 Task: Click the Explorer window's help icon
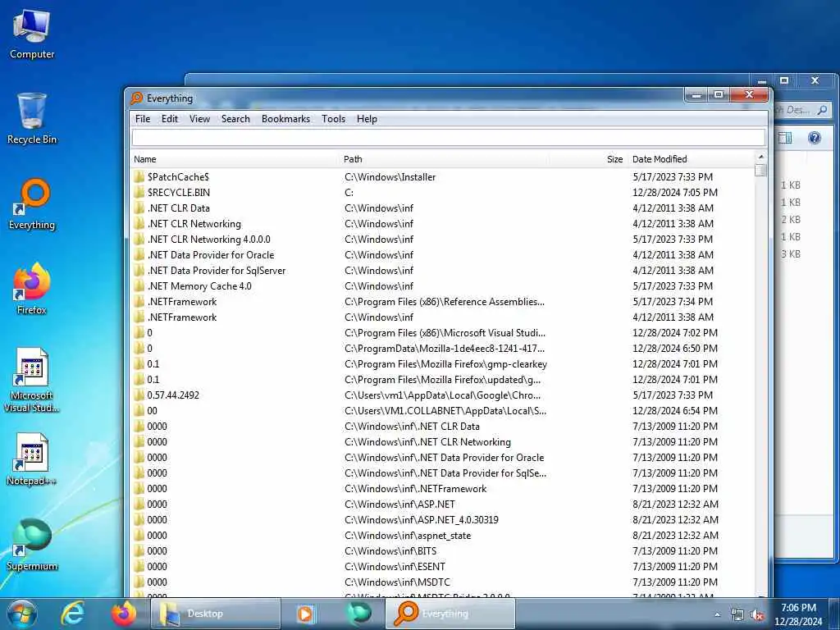click(815, 138)
